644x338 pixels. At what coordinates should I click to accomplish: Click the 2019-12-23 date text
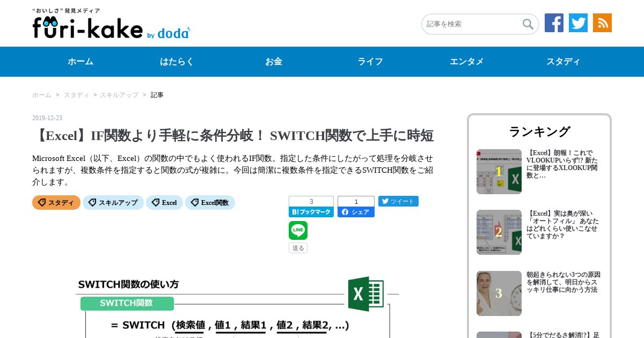click(47, 118)
